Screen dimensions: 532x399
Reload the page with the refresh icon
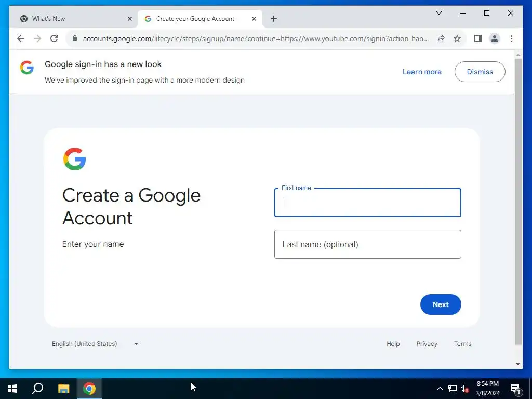(54, 38)
